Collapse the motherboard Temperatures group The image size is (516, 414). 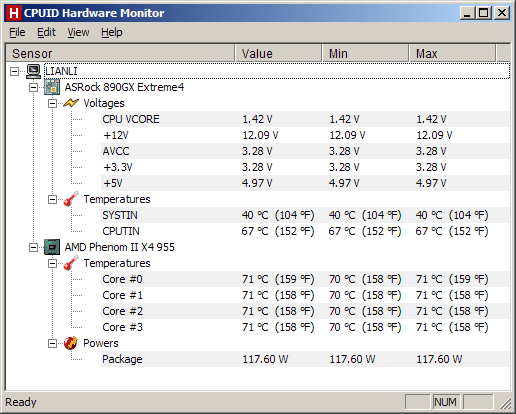coord(52,199)
